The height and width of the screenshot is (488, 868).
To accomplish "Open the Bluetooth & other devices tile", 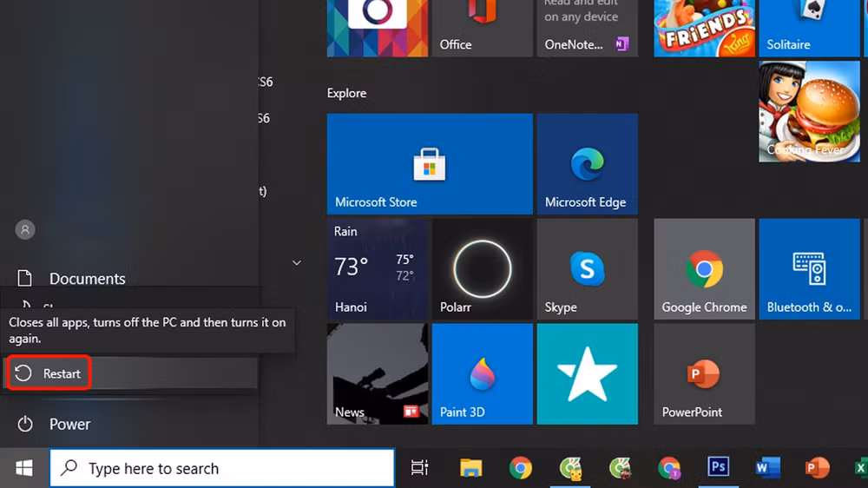I will 809,269.
